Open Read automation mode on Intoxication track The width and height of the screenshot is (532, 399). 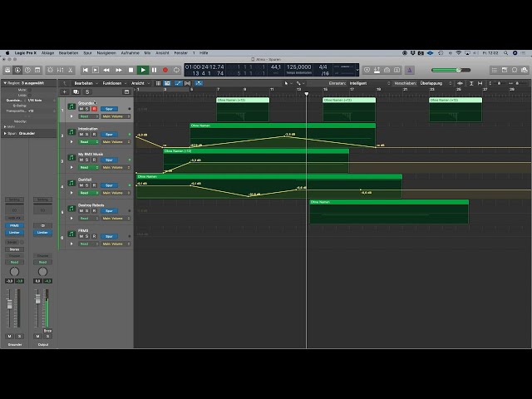click(89, 142)
